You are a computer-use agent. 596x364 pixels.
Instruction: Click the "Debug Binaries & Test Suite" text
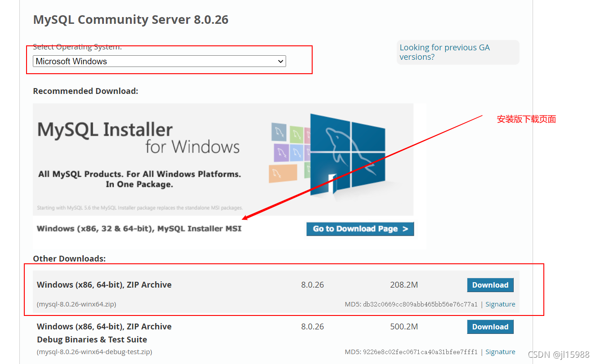92,340
